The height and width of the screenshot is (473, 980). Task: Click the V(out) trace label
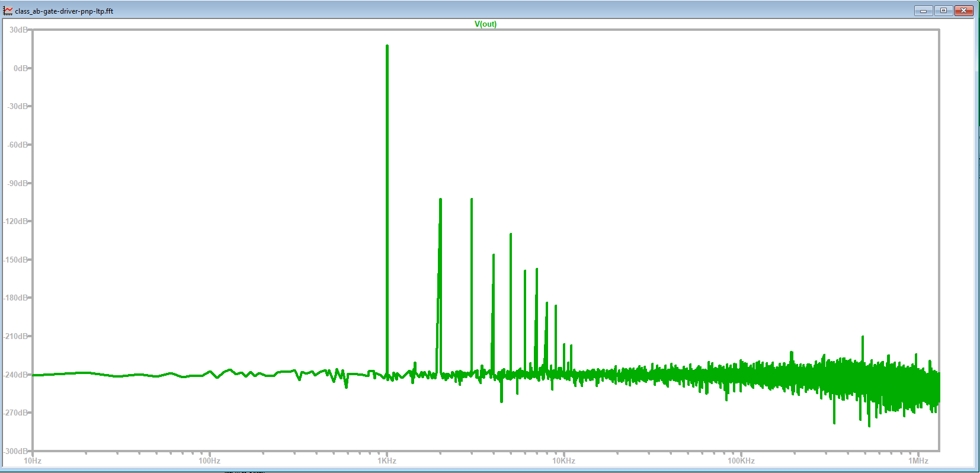[485, 24]
